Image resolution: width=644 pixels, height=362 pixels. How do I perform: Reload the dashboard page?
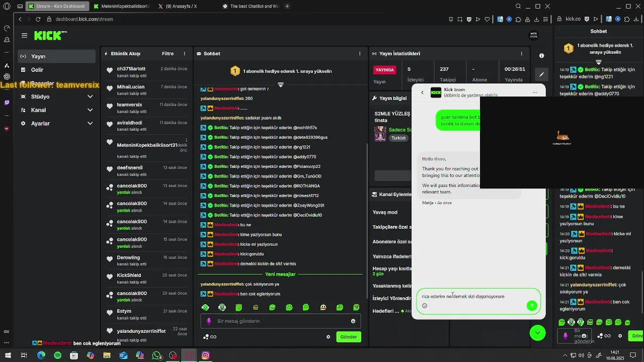[38, 19]
